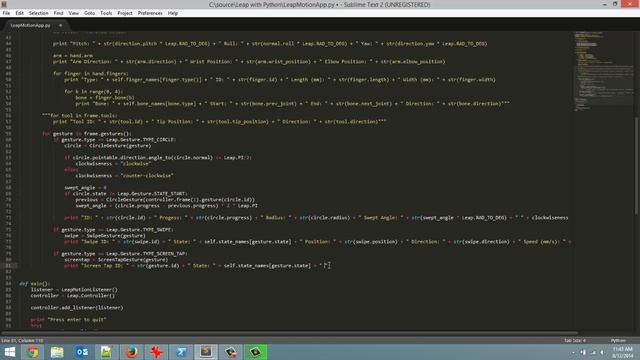Open the Preferences menu
640x360 pixels.
click(150, 13)
